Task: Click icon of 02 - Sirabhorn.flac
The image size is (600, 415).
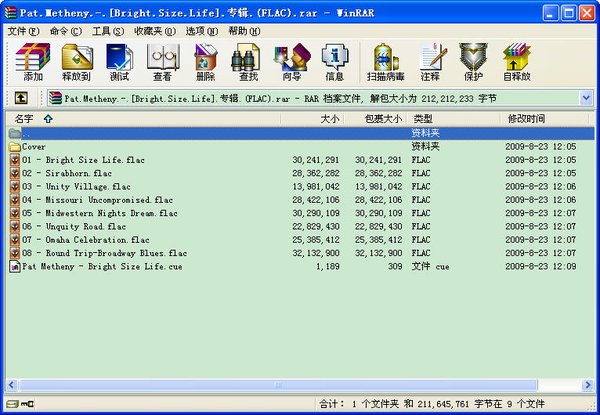Action: (15, 173)
